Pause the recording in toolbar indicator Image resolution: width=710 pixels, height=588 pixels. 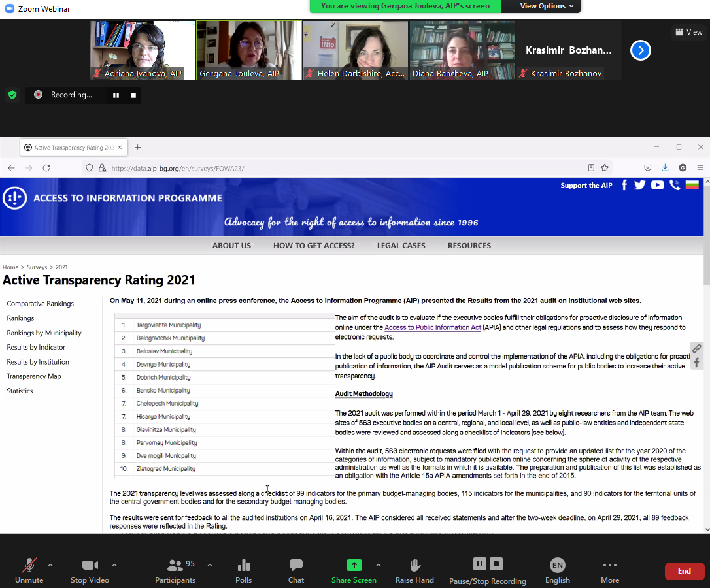116,95
